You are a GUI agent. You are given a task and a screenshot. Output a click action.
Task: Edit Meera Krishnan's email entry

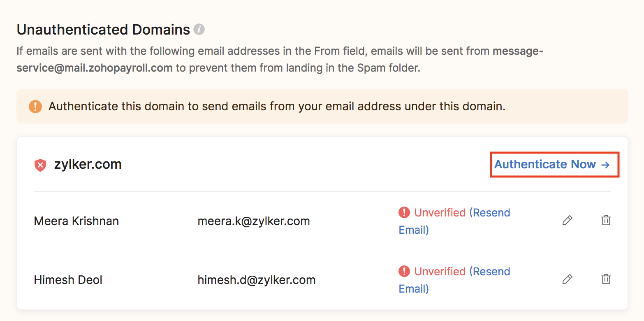(x=567, y=221)
